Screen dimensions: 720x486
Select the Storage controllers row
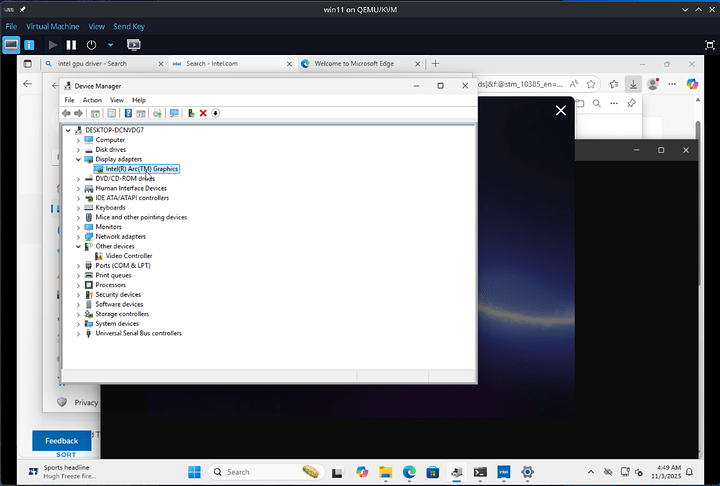pyautogui.click(x=117, y=314)
